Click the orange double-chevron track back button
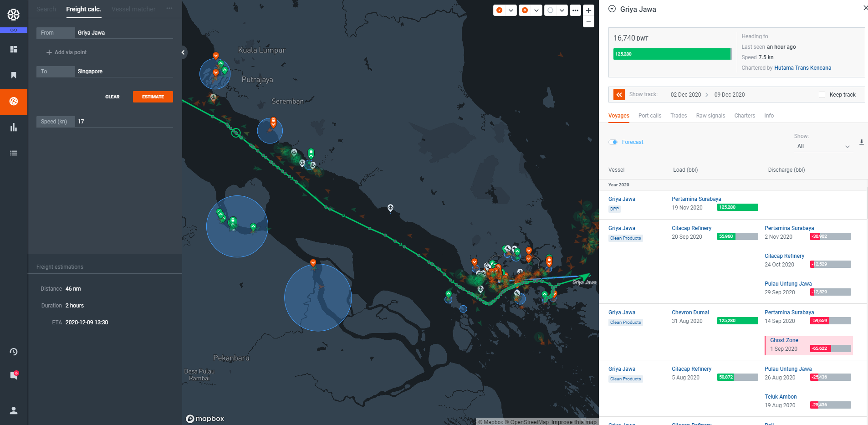The image size is (868, 425). pyautogui.click(x=619, y=94)
